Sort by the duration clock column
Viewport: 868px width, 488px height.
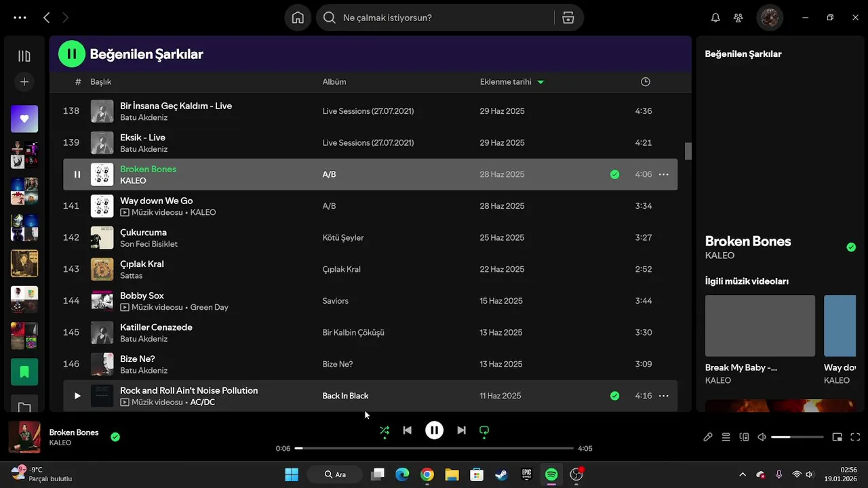(x=646, y=82)
